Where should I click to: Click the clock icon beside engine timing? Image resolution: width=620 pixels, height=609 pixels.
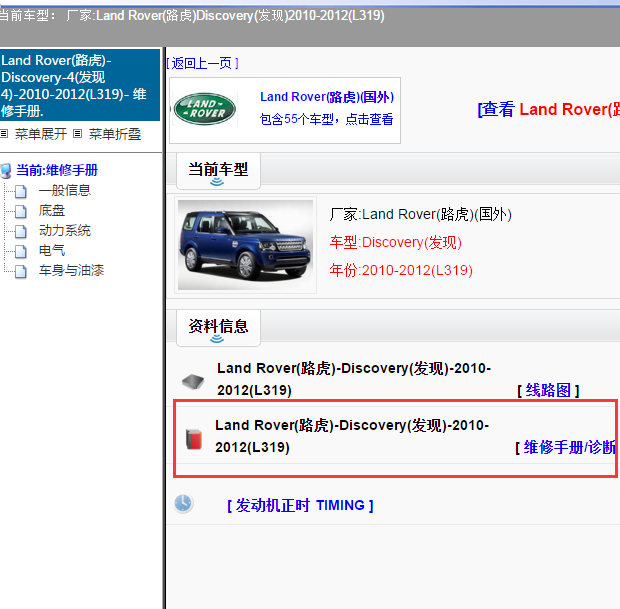point(183,503)
